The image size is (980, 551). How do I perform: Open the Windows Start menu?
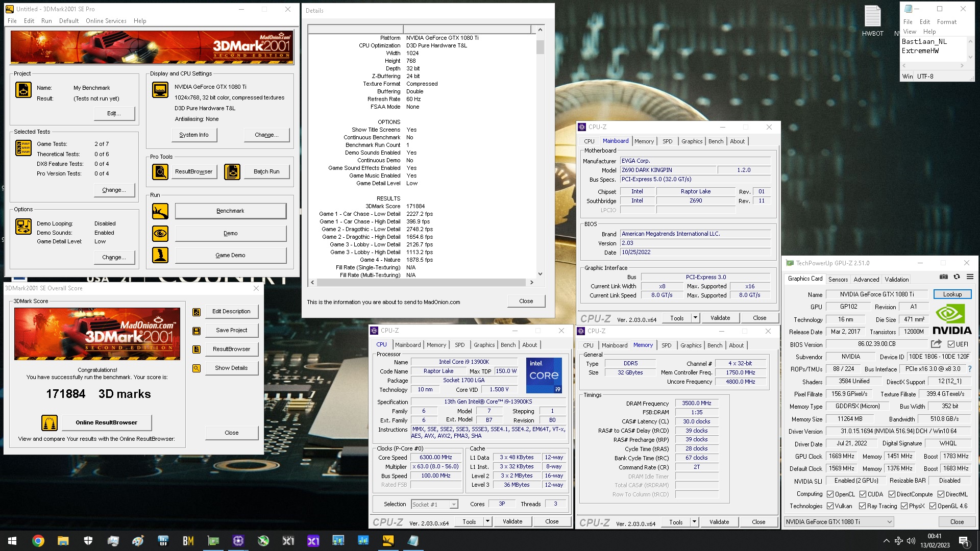tap(12, 541)
